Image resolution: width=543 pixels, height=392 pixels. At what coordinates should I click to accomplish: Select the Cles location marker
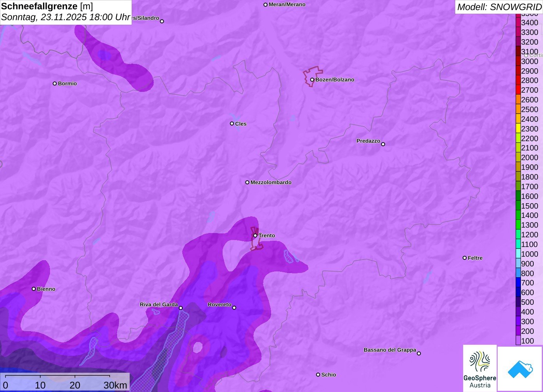232,124
